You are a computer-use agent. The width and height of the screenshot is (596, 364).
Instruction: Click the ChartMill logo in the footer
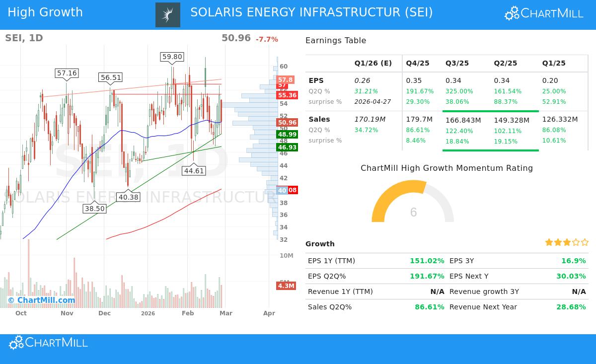47,342
